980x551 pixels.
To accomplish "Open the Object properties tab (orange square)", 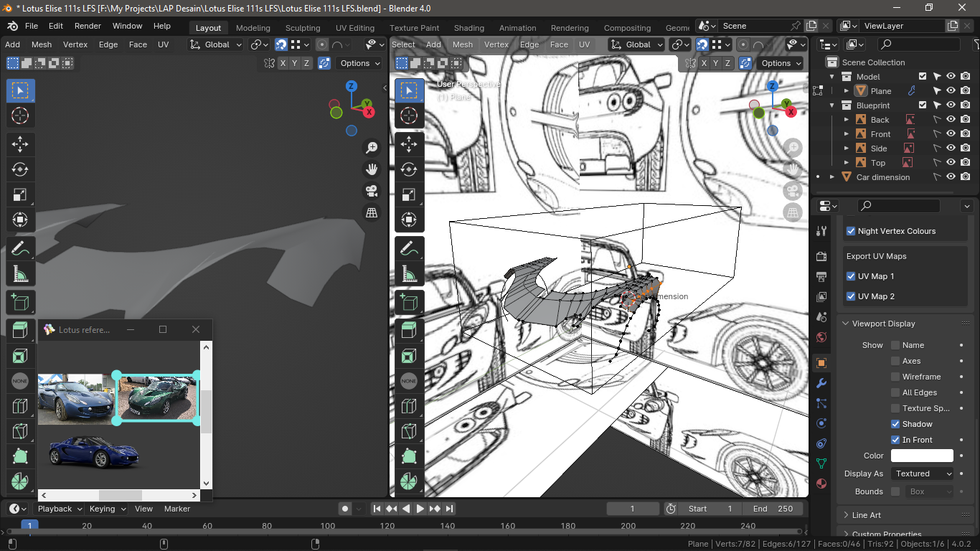I will coord(821,363).
